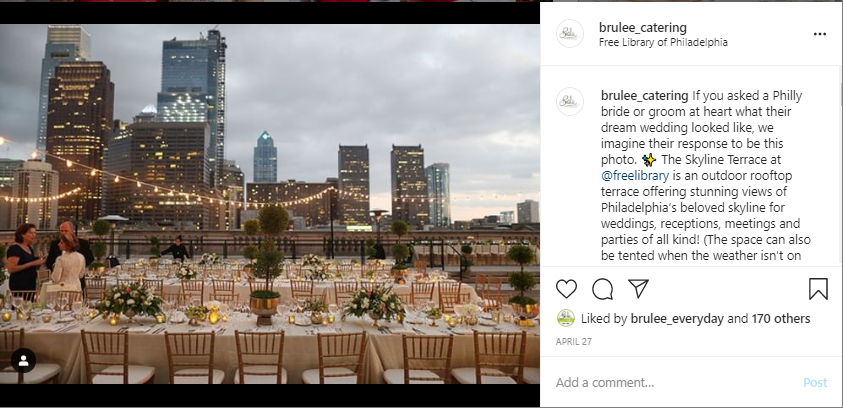Open the three-dot more options menu
This screenshot has height=408, width=843.
coord(819,34)
